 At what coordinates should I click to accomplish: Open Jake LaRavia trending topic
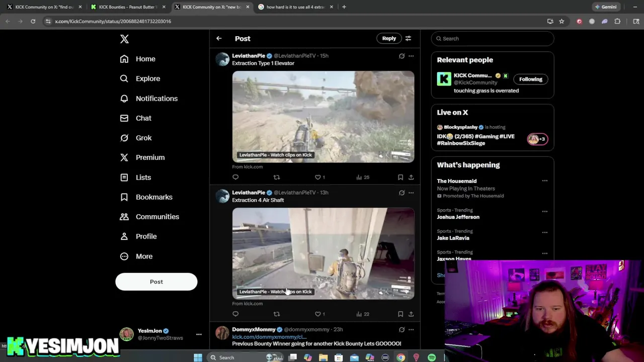tap(453, 238)
